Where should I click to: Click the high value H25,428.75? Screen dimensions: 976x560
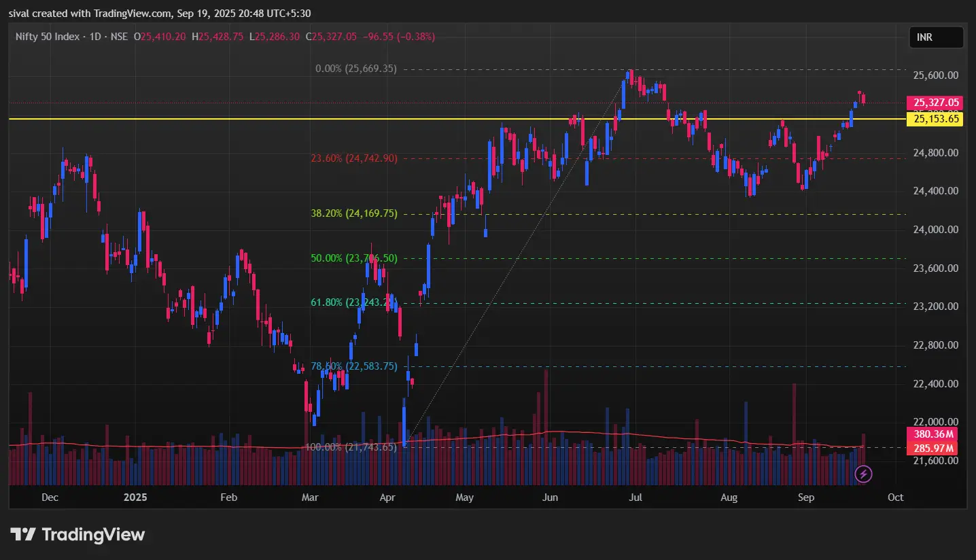tap(217, 36)
